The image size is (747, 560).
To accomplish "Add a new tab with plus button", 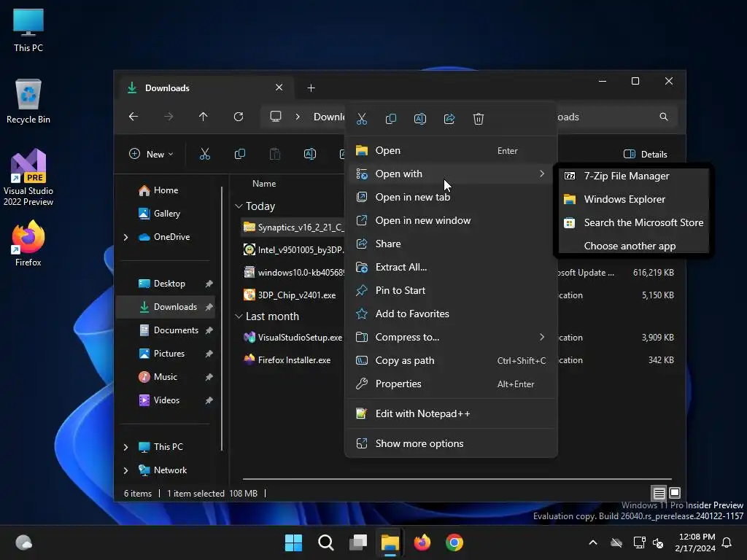I will (311, 88).
